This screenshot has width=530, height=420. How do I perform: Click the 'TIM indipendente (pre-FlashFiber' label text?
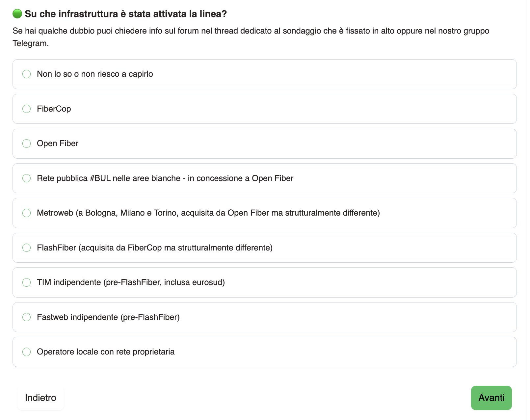(131, 282)
